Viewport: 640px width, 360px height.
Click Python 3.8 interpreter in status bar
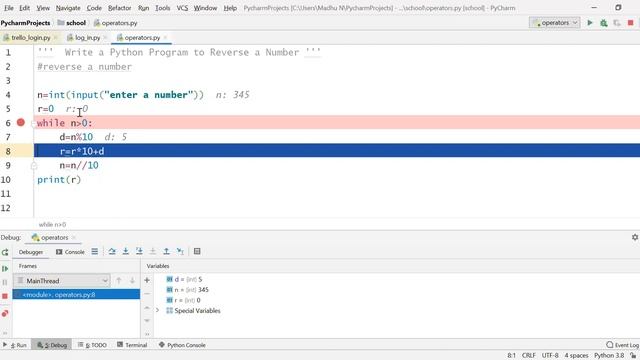coord(609,356)
